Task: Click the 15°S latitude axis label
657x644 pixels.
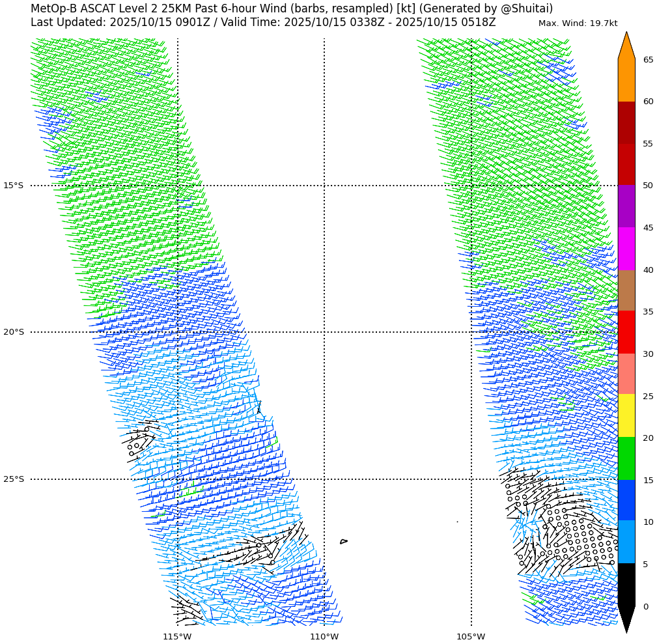Action: coord(13,186)
